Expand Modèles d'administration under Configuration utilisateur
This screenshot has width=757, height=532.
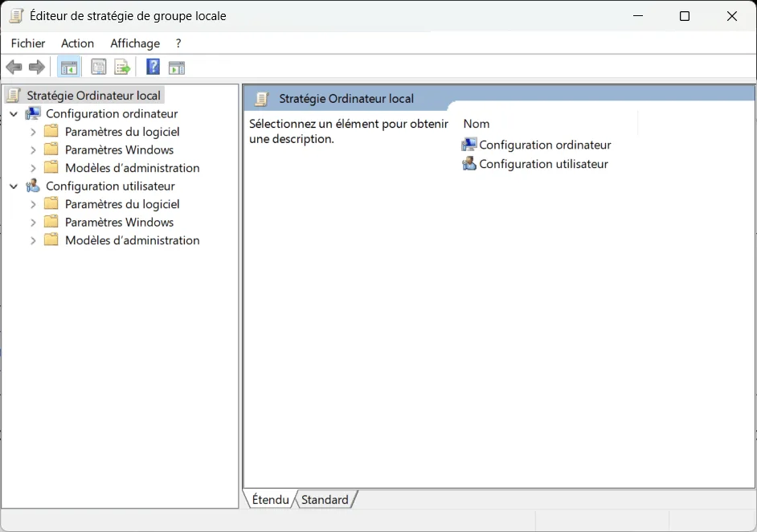(x=33, y=240)
